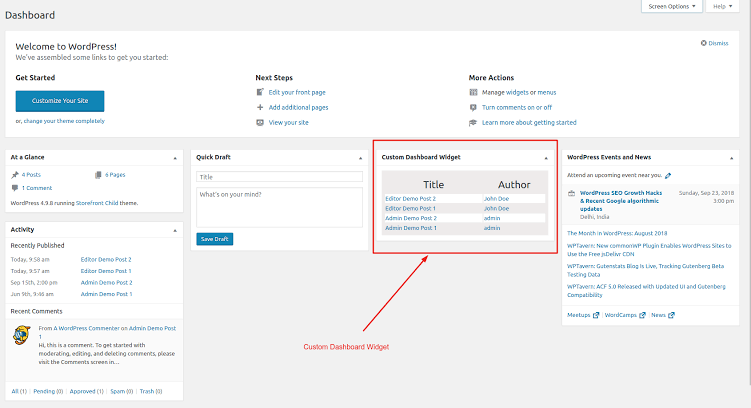Open the View your site link
Viewport: 751px width, 408px height.
[x=288, y=123]
